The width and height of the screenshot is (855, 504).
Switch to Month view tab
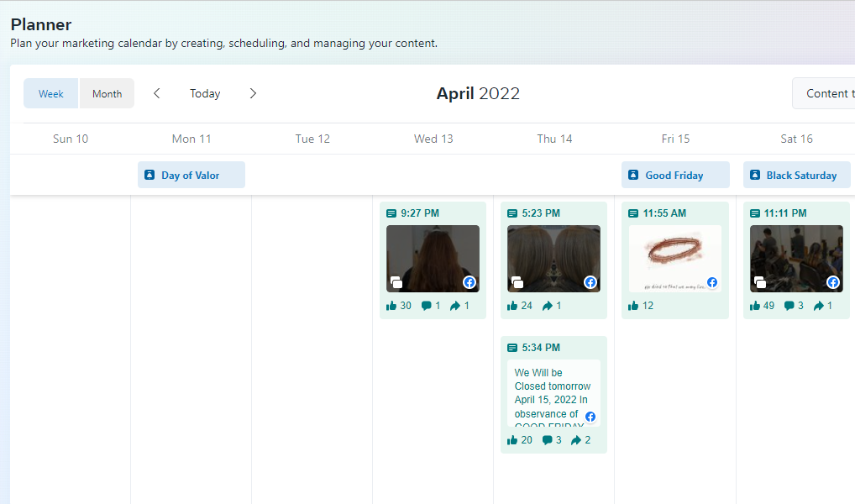click(x=107, y=93)
